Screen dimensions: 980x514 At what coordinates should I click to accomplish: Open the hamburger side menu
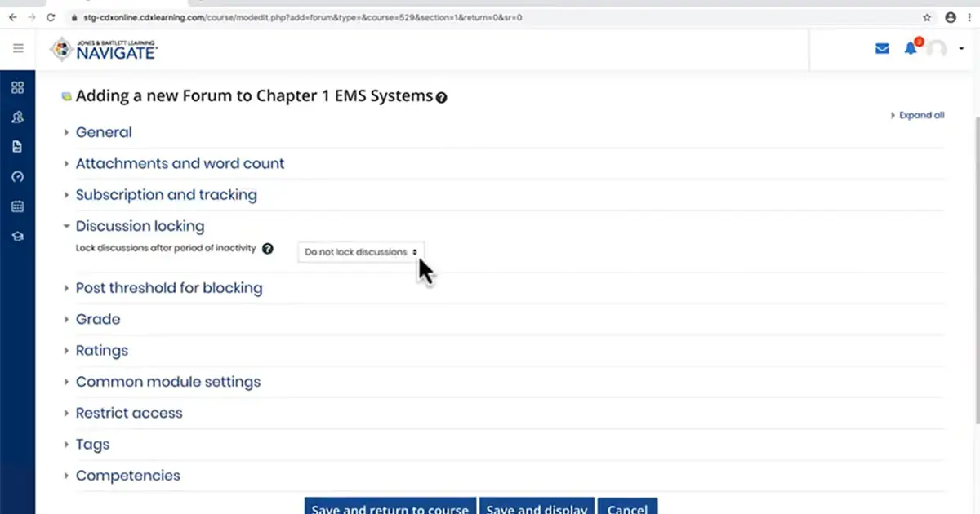(x=18, y=49)
